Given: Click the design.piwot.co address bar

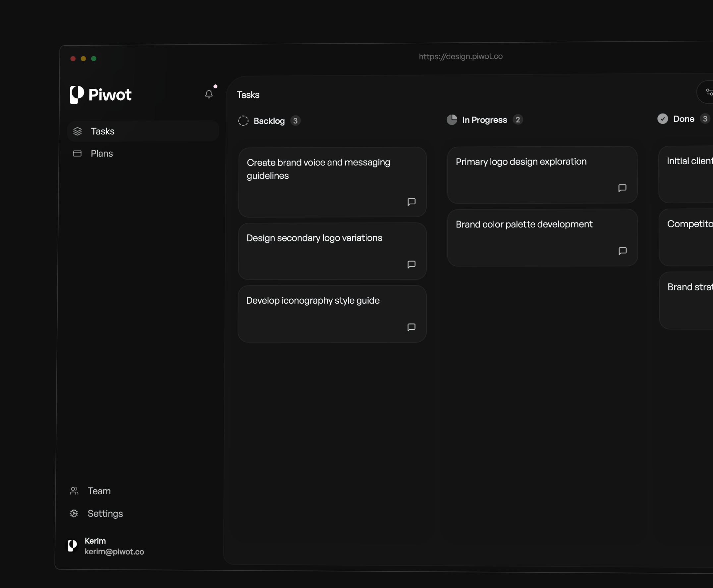Looking at the screenshot, I should [461, 57].
